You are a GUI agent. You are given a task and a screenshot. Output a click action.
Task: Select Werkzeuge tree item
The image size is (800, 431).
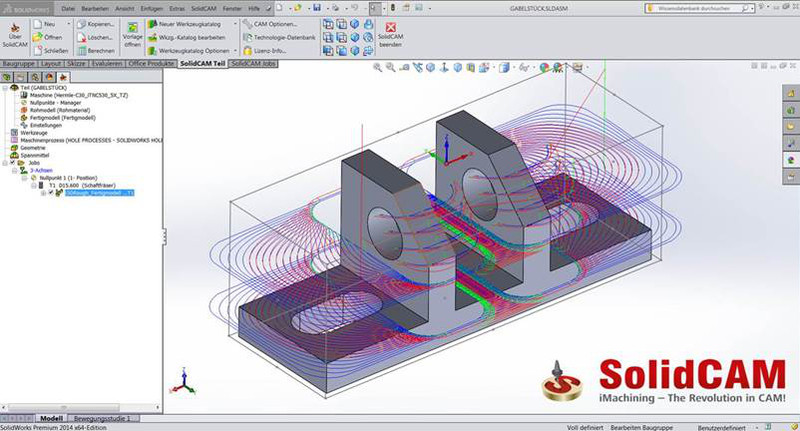34,133
